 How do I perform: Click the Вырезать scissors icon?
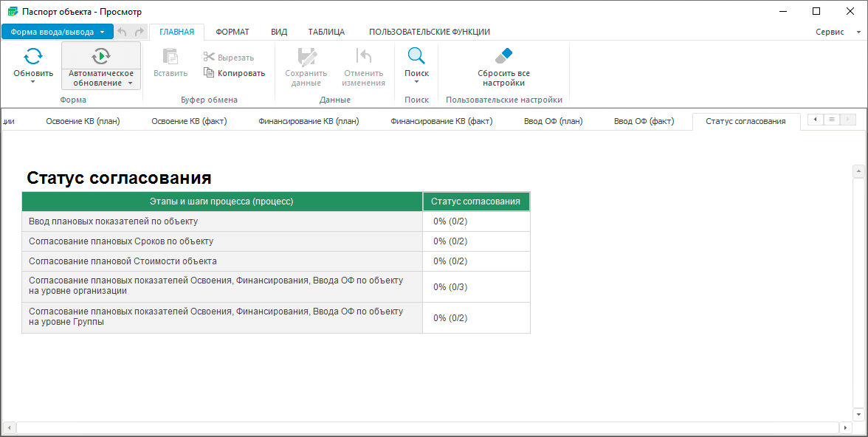pos(209,58)
